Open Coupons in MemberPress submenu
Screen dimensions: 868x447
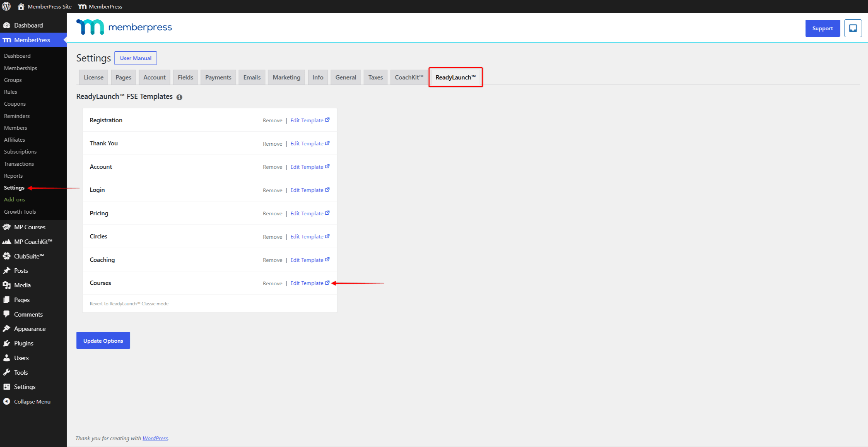pos(15,104)
